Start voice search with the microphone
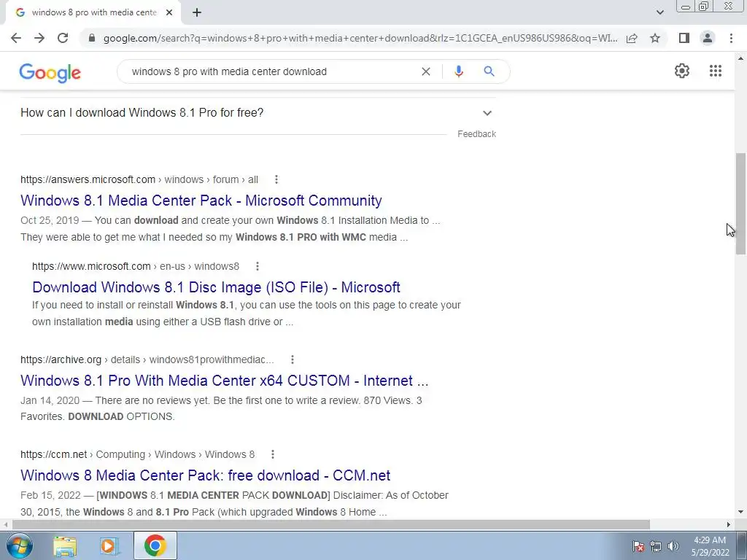This screenshot has height=560, width=747. (x=458, y=71)
